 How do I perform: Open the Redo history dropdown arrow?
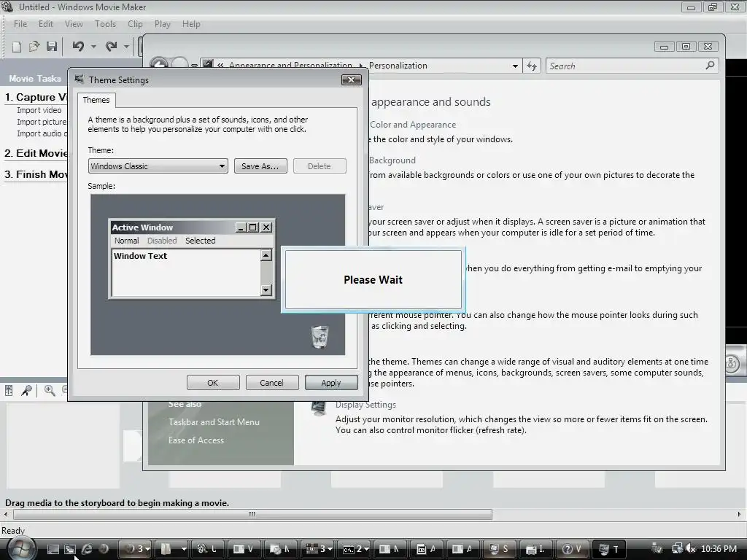click(126, 47)
